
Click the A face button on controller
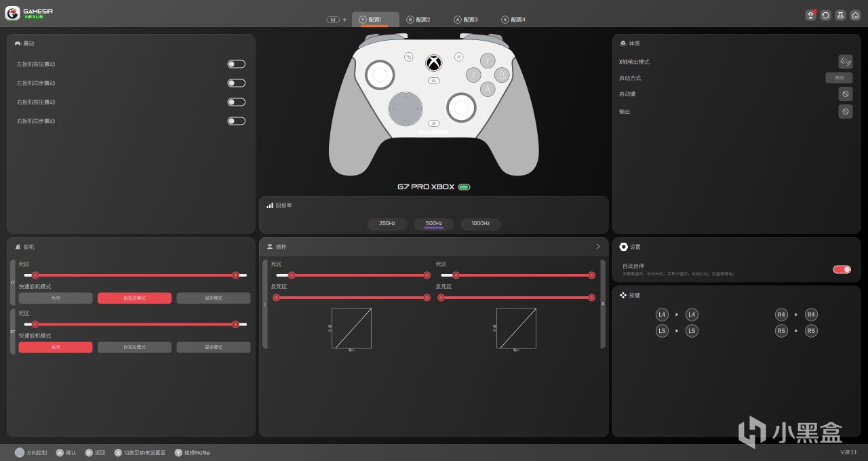click(x=488, y=89)
